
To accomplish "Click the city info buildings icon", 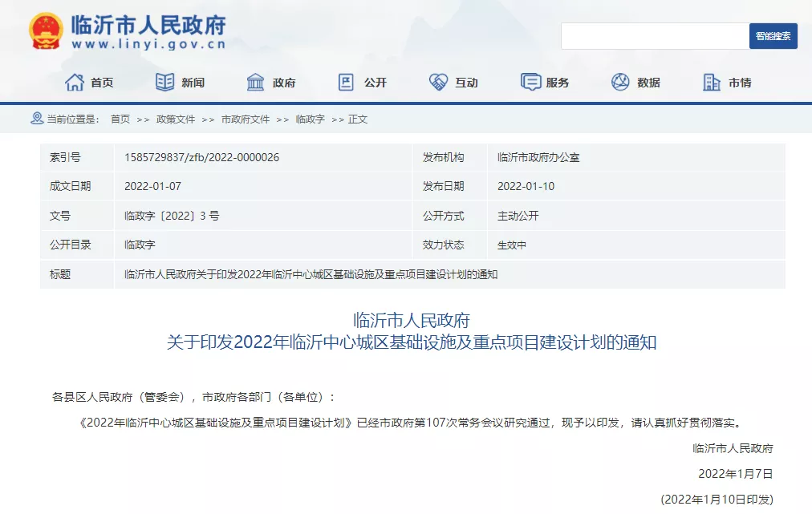I will pos(712,83).
